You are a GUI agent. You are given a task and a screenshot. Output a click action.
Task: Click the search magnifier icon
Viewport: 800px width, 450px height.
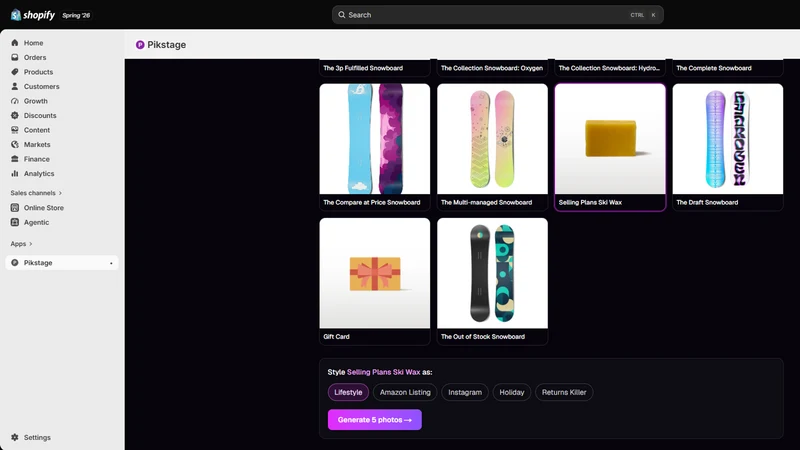tap(342, 15)
